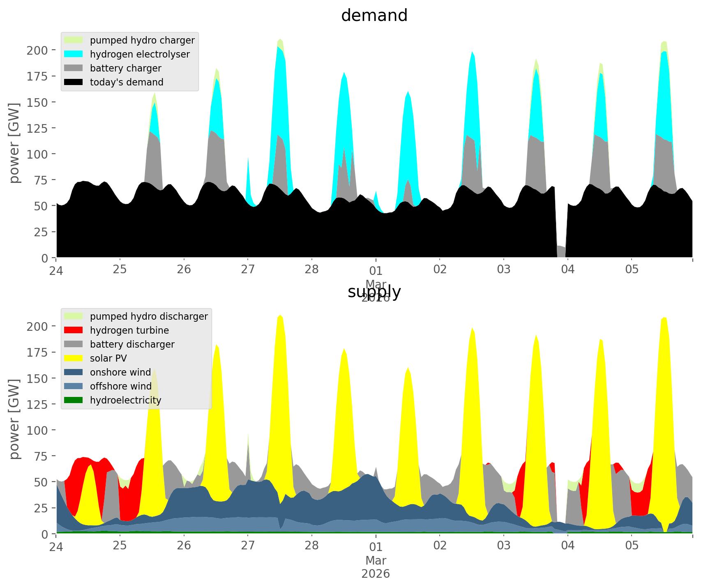The image size is (701, 588).
Task: Click the 200 tick label on demand chart
Action: (37, 50)
